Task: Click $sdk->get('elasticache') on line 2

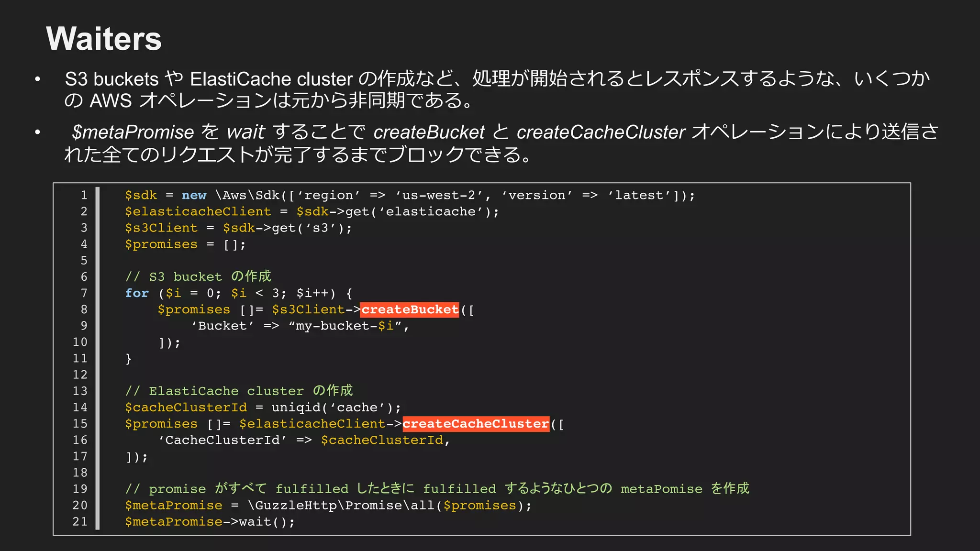Action: [393, 212]
